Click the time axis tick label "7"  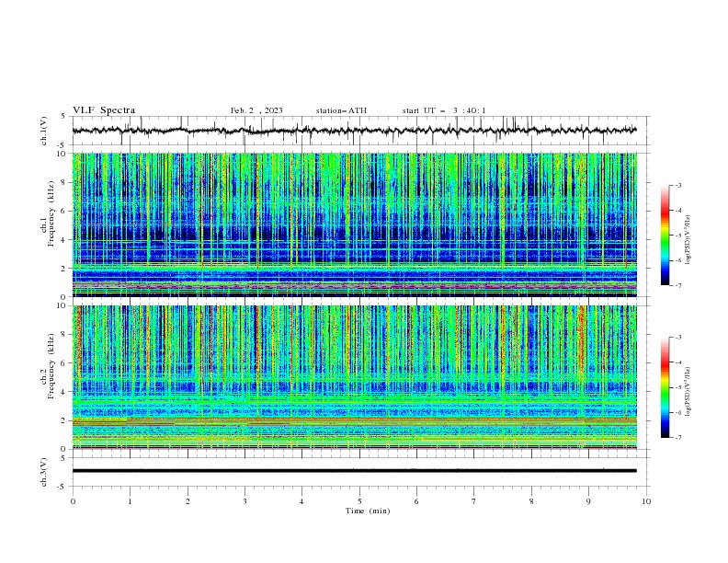click(x=474, y=501)
